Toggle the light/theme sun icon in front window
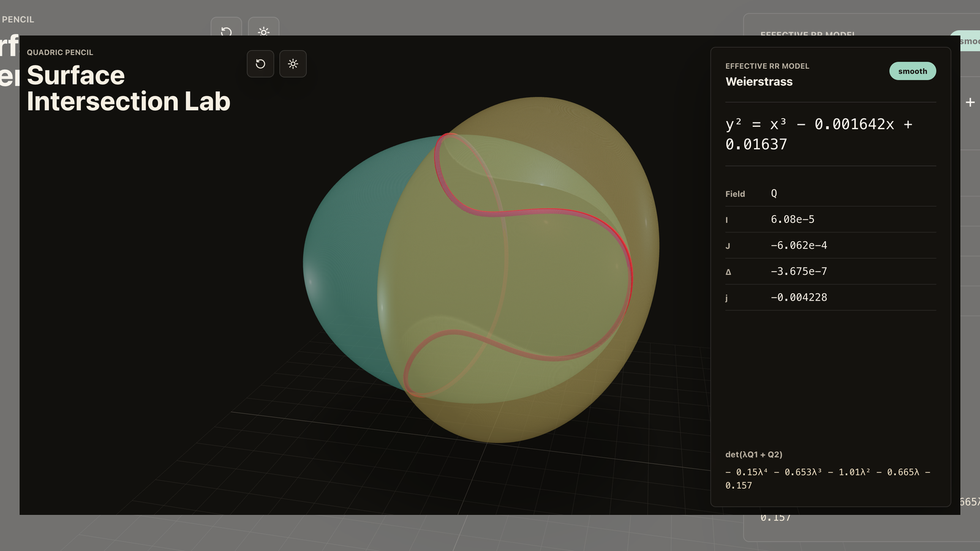Viewport: 980px width, 551px height. [x=293, y=64]
